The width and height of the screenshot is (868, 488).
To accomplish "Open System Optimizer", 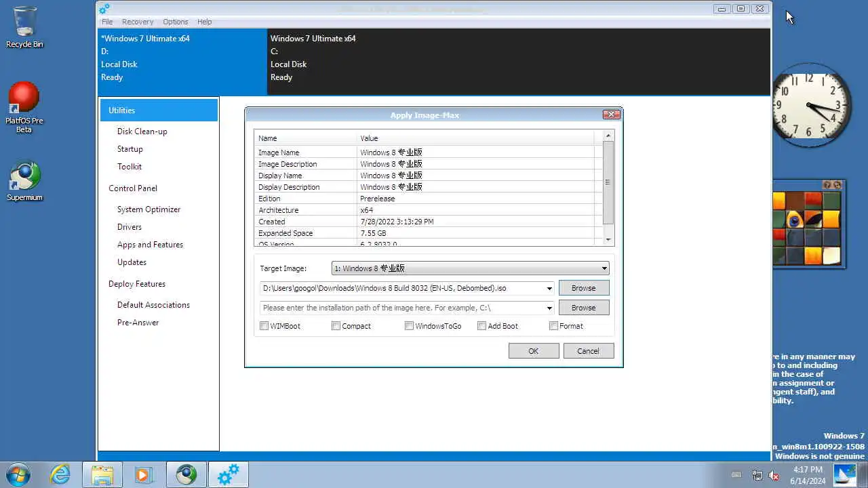I will pyautogui.click(x=149, y=209).
